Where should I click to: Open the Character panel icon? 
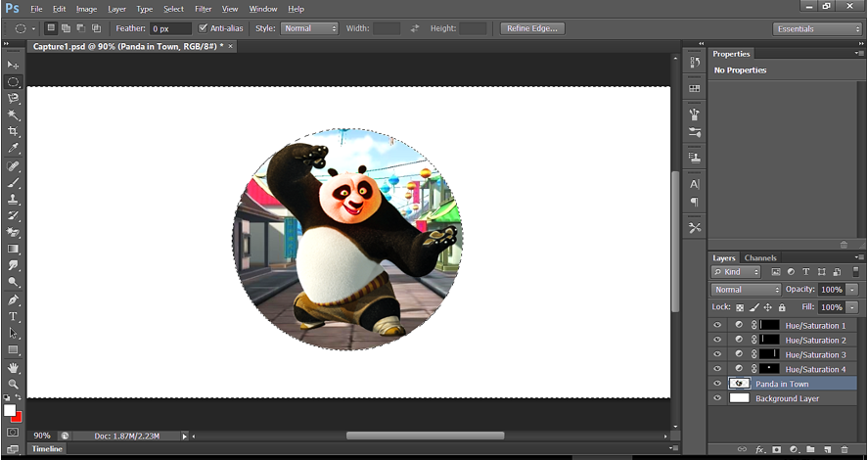pyautogui.click(x=695, y=184)
